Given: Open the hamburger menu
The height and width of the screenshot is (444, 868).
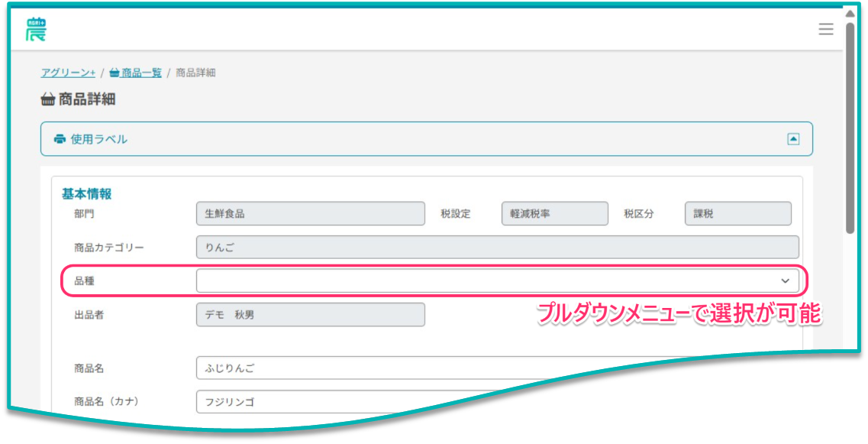Looking at the screenshot, I should pyautogui.click(x=825, y=29).
